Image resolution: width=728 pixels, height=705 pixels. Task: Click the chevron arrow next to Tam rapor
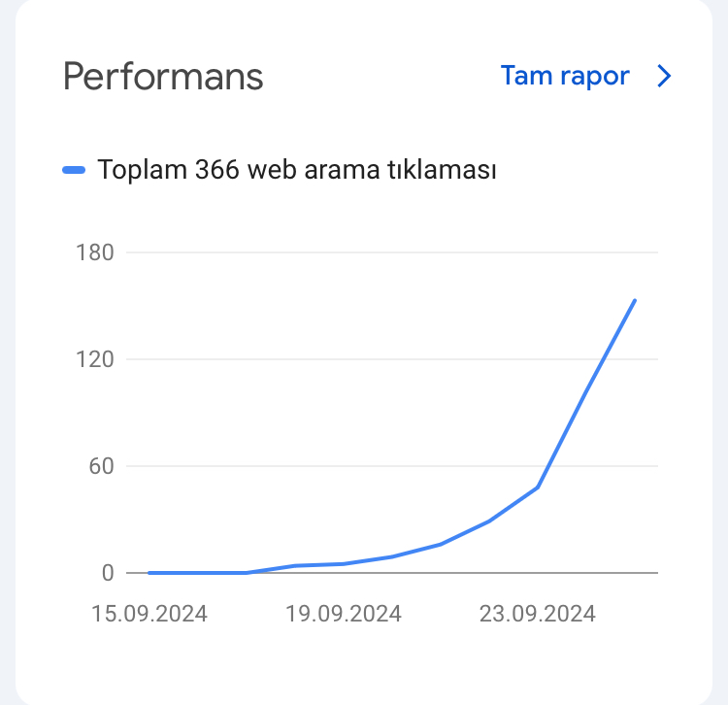[664, 76]
